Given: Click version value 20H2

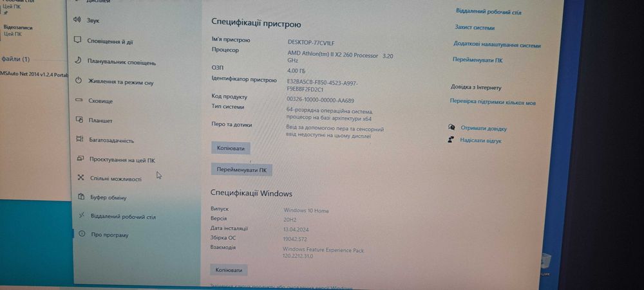Looking at the screenshot, I should [x=290, y=219].
